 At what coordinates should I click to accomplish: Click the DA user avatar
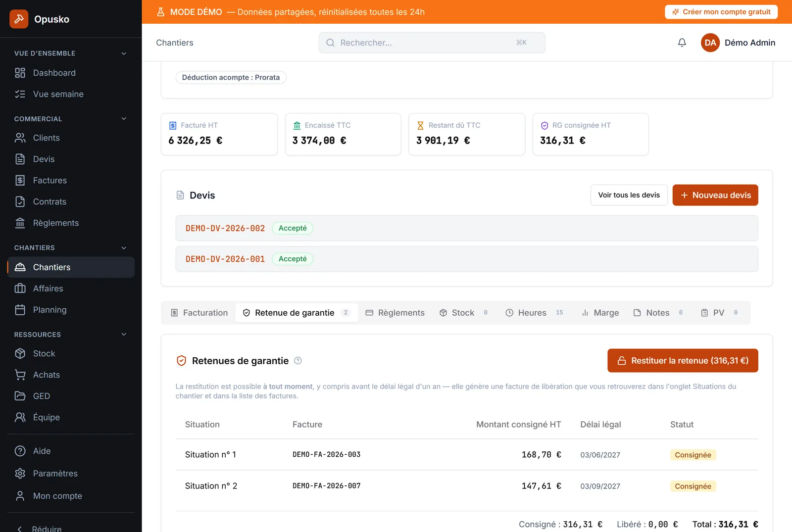pos(710,43)
